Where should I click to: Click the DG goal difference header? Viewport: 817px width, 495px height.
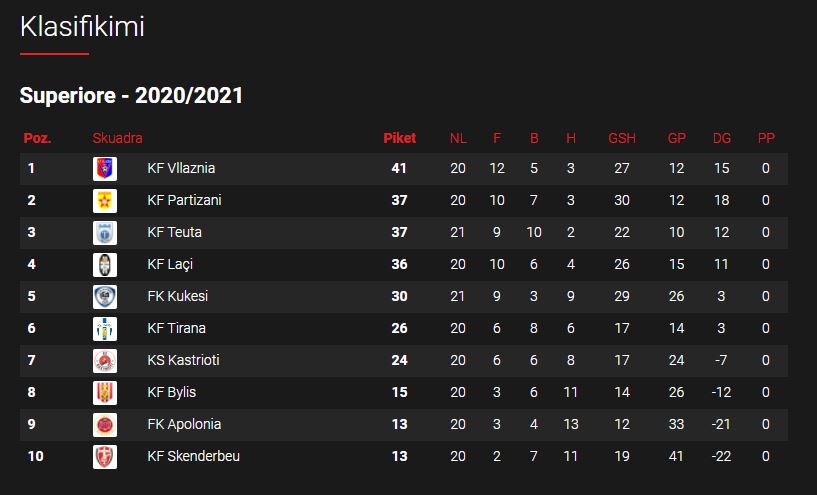click(x=722, y=138)
